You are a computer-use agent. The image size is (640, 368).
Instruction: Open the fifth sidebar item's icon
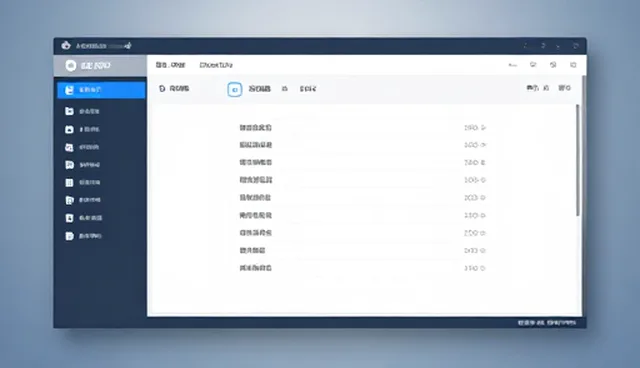coord(69,165)
